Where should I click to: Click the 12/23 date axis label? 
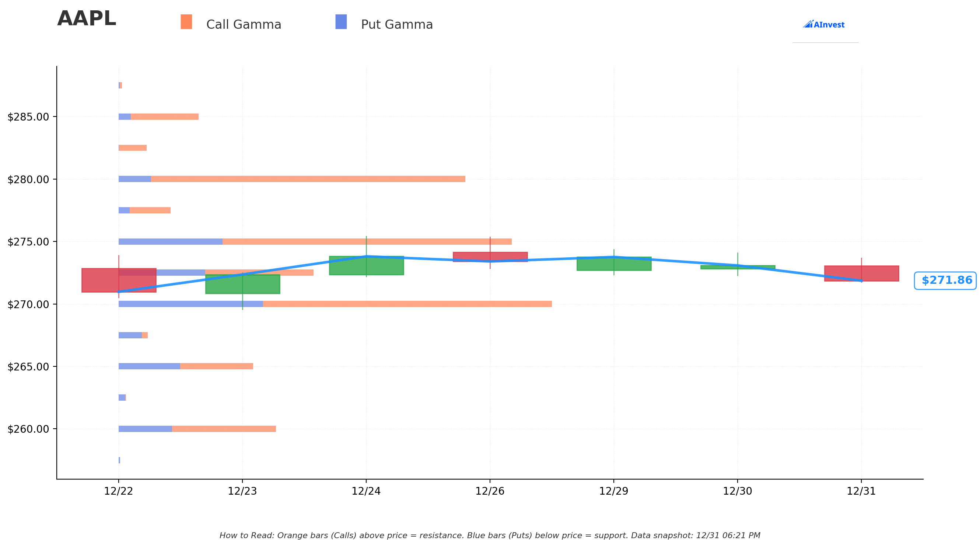point(242,491)
